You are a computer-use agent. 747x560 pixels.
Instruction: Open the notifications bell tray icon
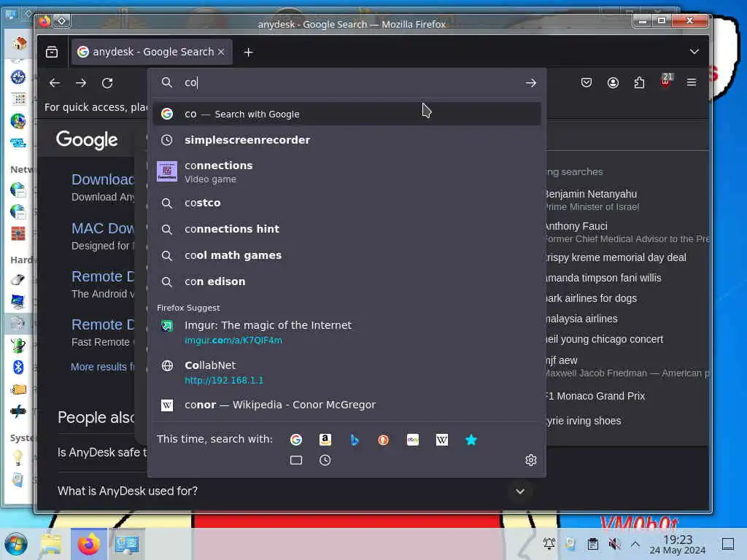(x=549, y=543)
